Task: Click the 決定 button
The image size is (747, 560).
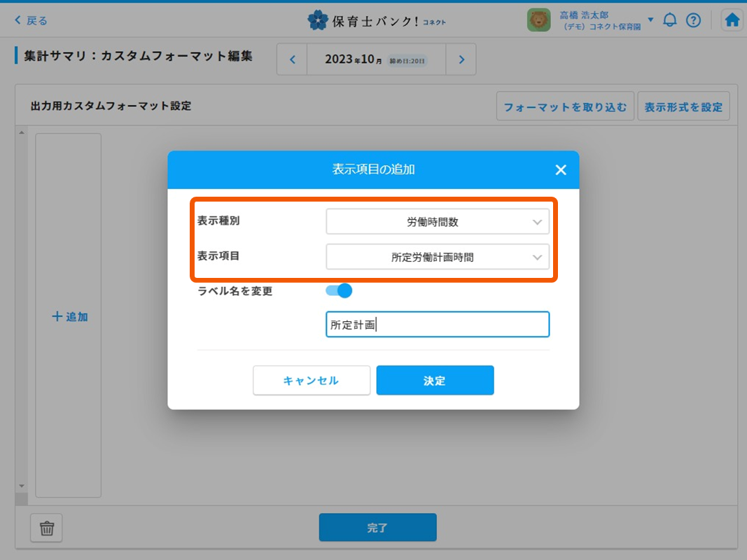Action: pos(435,380)
